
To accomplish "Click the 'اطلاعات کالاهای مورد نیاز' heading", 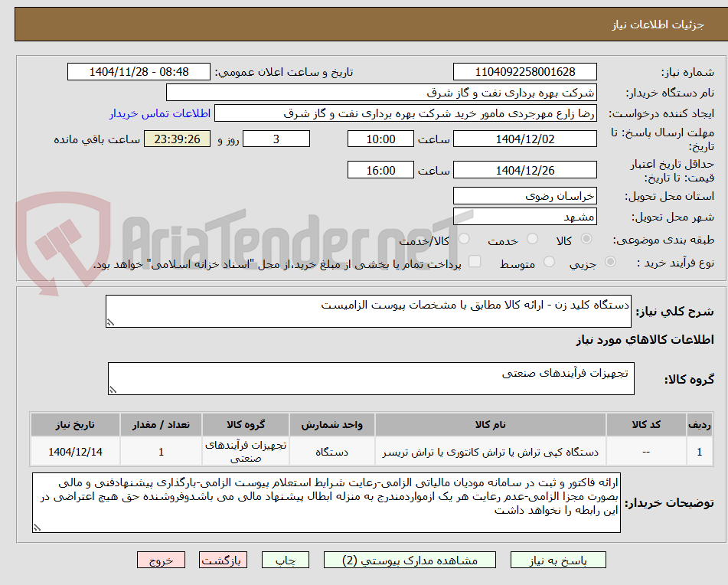I will pyautogui.click(x=645, y=340).
